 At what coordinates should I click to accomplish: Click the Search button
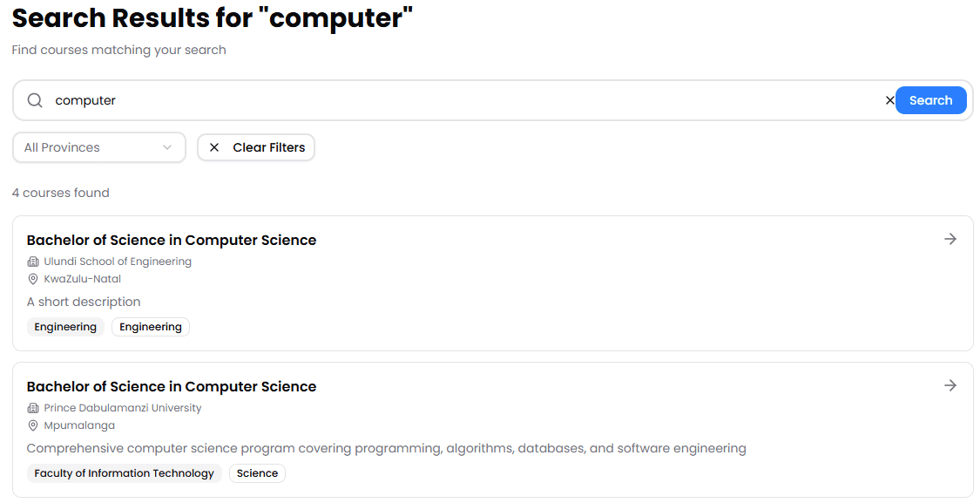click(930, 99)
